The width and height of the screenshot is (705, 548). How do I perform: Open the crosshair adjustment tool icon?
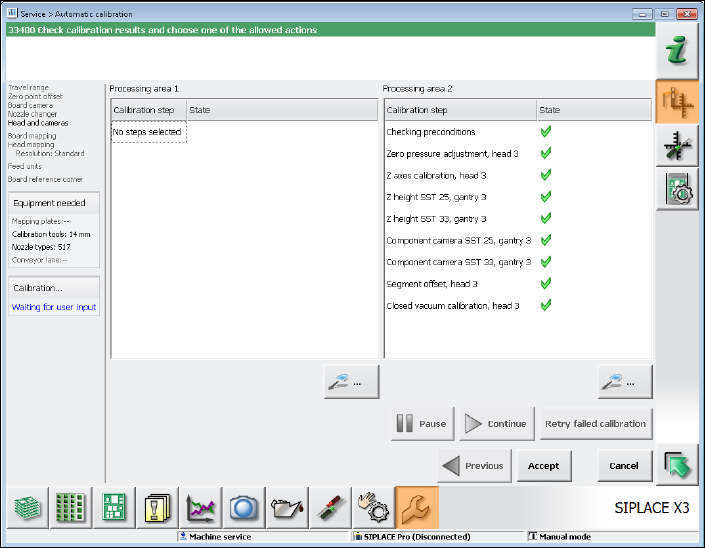coord(678,145)
